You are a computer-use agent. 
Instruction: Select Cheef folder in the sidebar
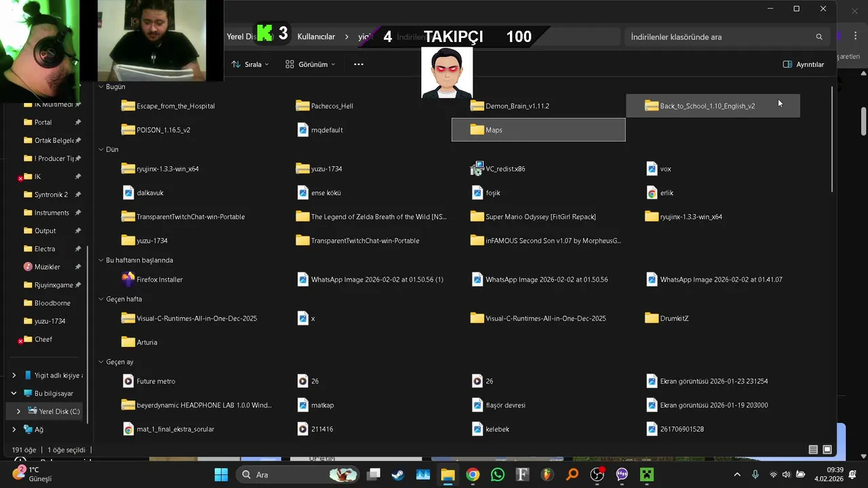(x=43, y=339)
